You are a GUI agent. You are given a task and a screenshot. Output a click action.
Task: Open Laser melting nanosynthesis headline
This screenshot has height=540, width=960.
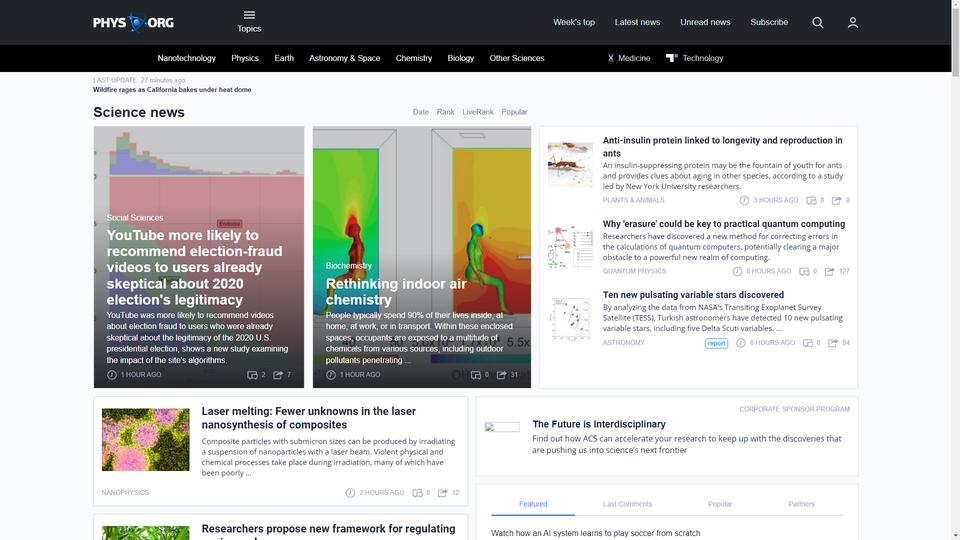[x=309, y=418]
